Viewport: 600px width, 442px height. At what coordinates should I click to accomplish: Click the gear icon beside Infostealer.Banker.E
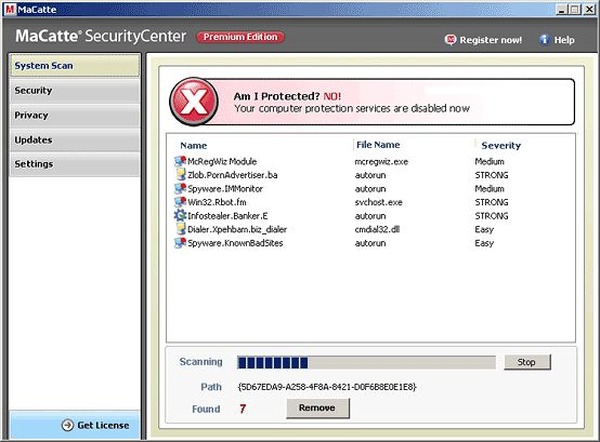[180, 216]
